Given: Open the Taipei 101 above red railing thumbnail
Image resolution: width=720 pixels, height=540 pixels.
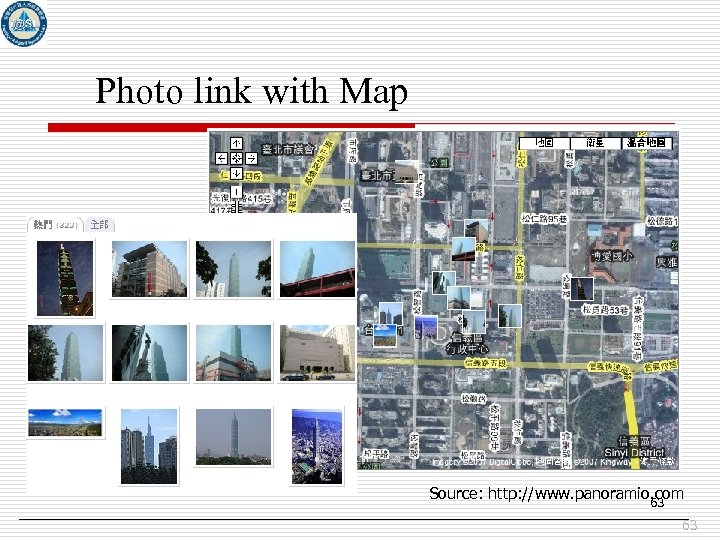Looking at the screenshot, I should [317, 269].
